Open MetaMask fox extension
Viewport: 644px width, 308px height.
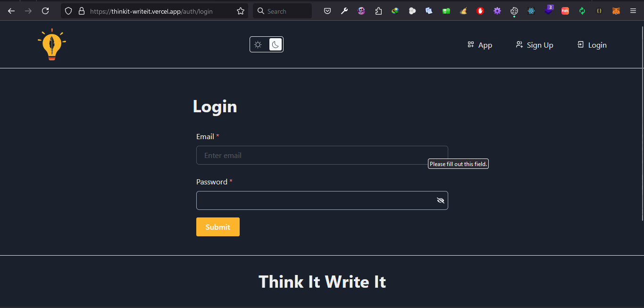tap(616, 11)
